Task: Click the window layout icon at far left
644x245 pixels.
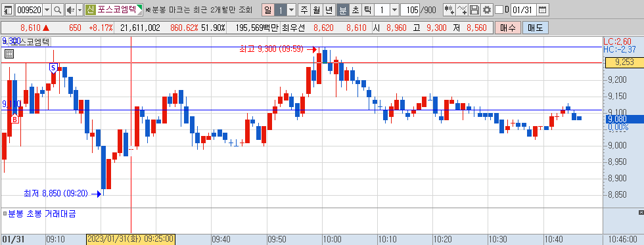Action: point(8,9)
